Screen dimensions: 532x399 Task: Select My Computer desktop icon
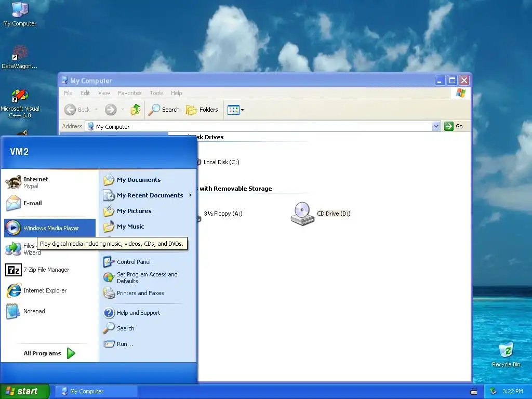(20, 14)
